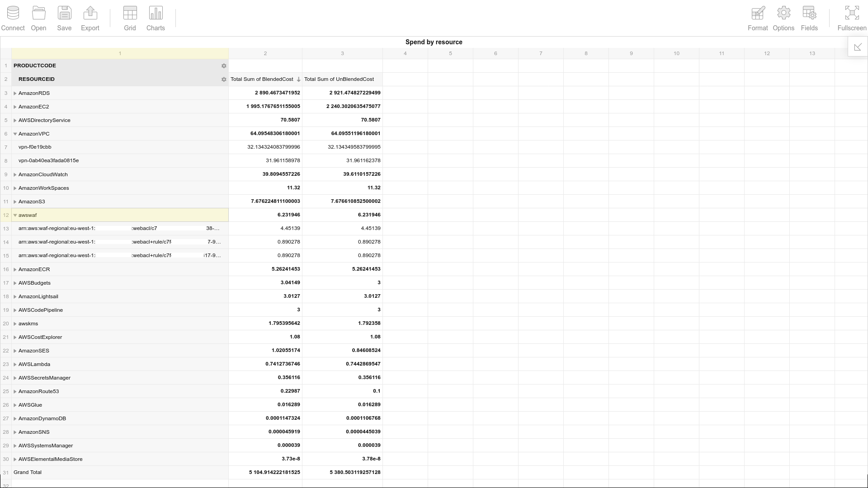This screenshot has height=488, width=868.
Task: Expand the AWSCostExplorer row
Action: pyautogui.click(x=15, y=337)
